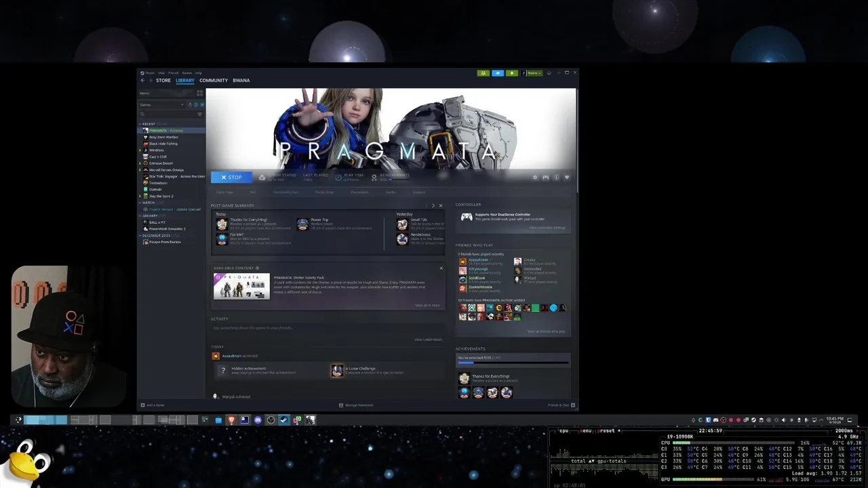Open Manage Downloads at the bottom
868x488 pixels.
pyautogui.click(x=357, y=405)
